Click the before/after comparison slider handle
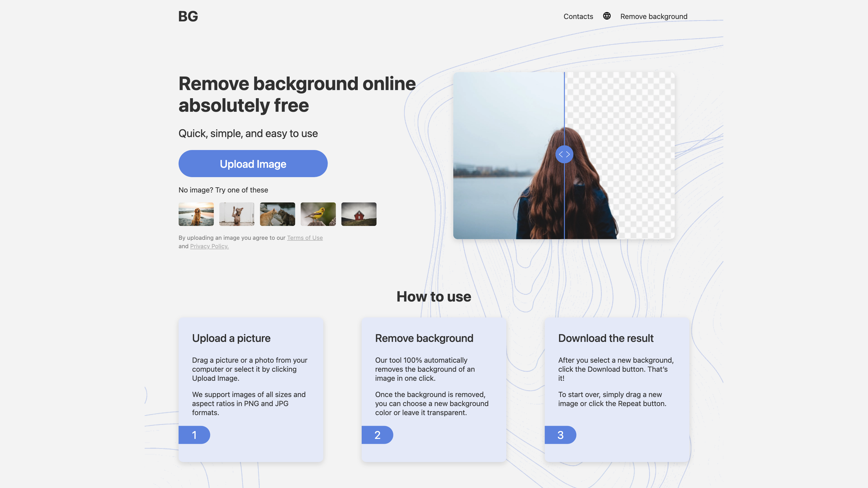868x488 pixels. [x=564, y=154]
